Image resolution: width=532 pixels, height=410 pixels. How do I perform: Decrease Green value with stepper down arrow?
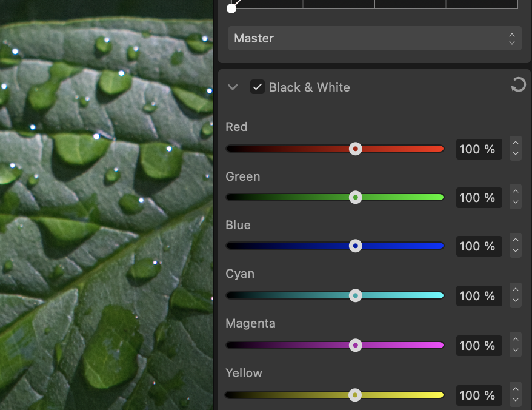[x=515, y=203]
